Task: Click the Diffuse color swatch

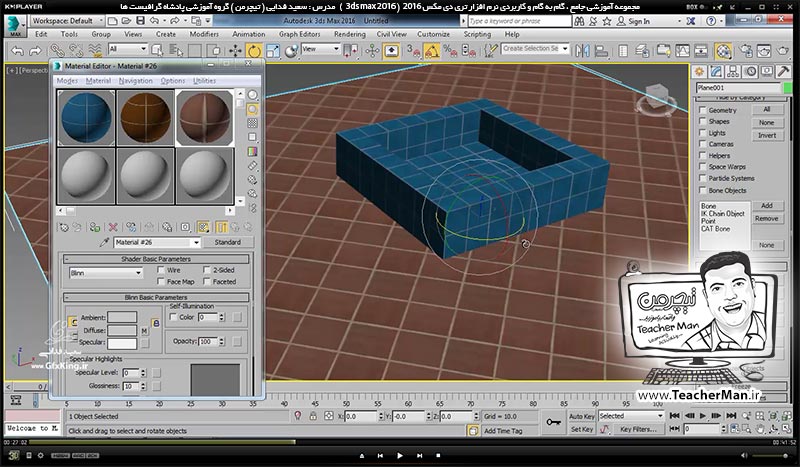Action: point(122,331)
